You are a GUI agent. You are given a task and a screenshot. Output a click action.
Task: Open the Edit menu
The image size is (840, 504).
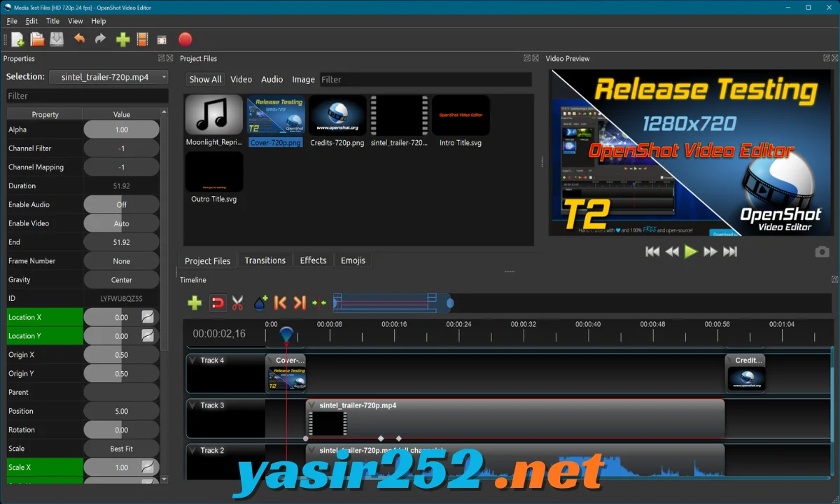click(31, 21)
